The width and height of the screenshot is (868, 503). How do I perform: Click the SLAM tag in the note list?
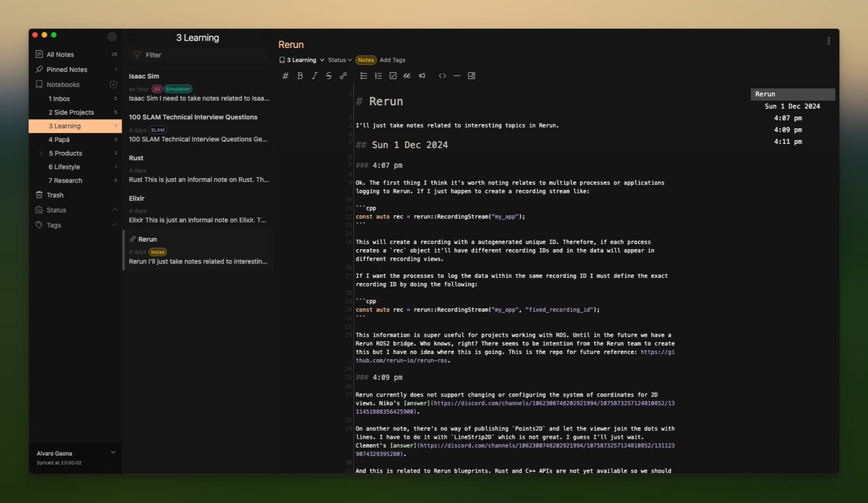(x=158, y=130)
